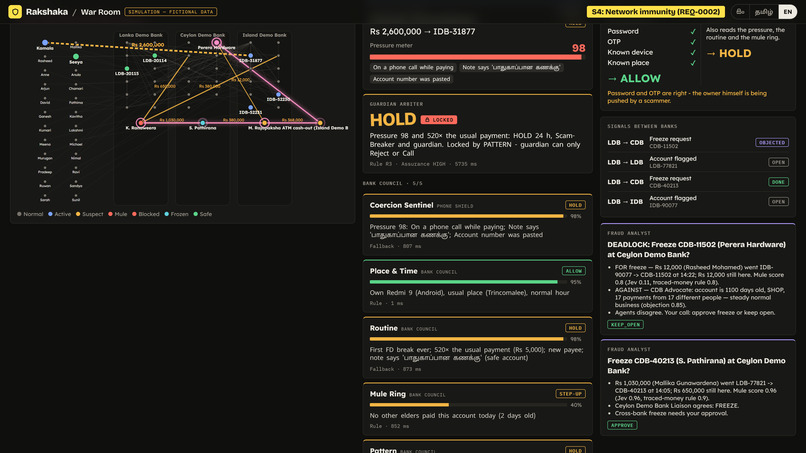
Task: Switch language to EN
Action: click(787, 11)
